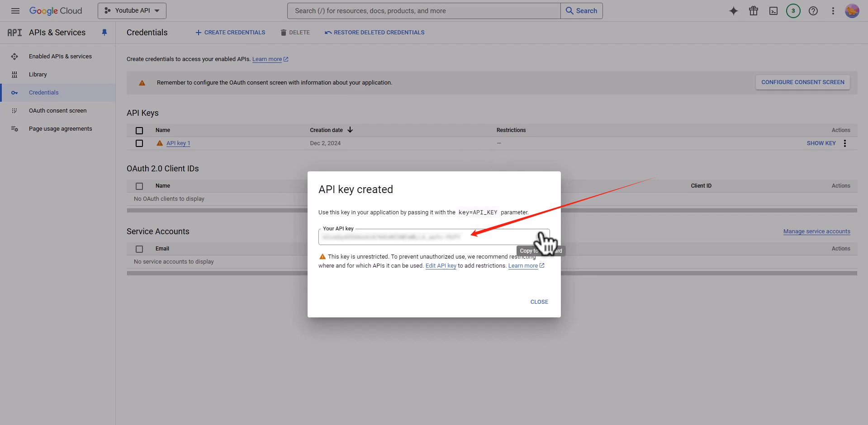
Task: Go to Enabled APIs & services
Action: pyautogui.click(x=60, y=57)
